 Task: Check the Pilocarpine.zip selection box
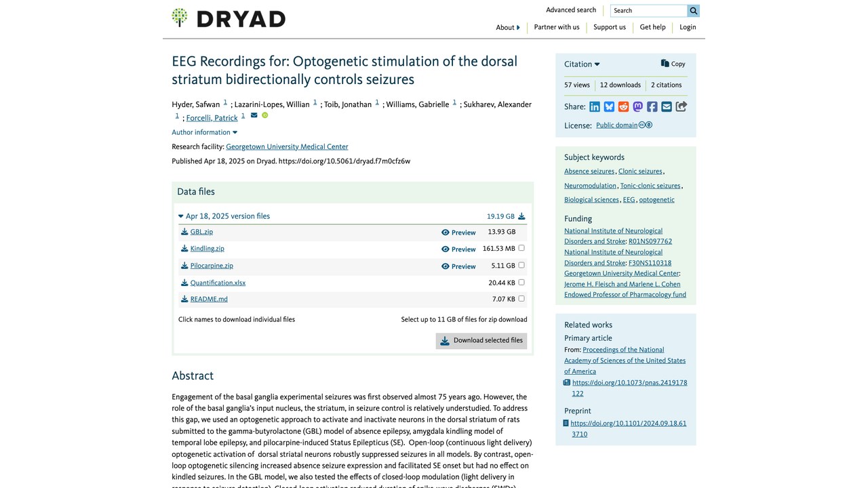coord(521,265)
